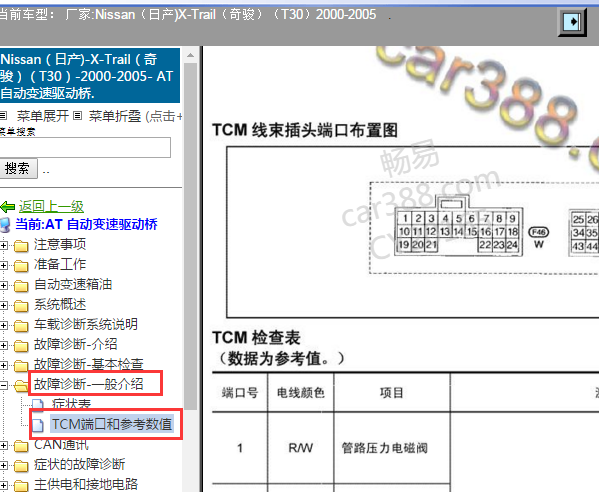Viewport: 599px width, 492px height.
Task: Click the 菜单折叠 list icon
Action: 78,115
